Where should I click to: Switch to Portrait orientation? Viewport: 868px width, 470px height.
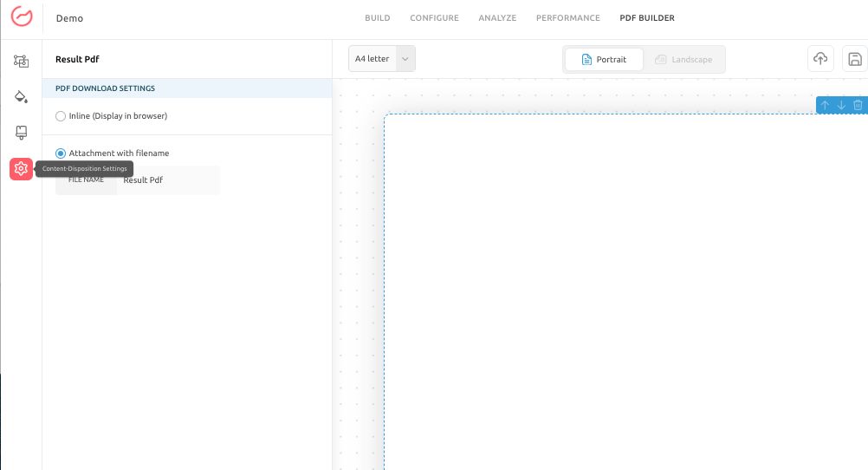click(x=604, y=59)
